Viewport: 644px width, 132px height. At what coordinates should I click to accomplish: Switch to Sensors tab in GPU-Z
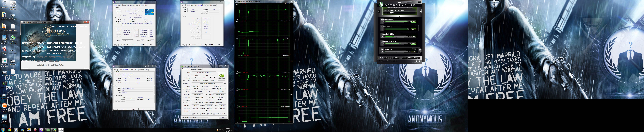(193, 69)
